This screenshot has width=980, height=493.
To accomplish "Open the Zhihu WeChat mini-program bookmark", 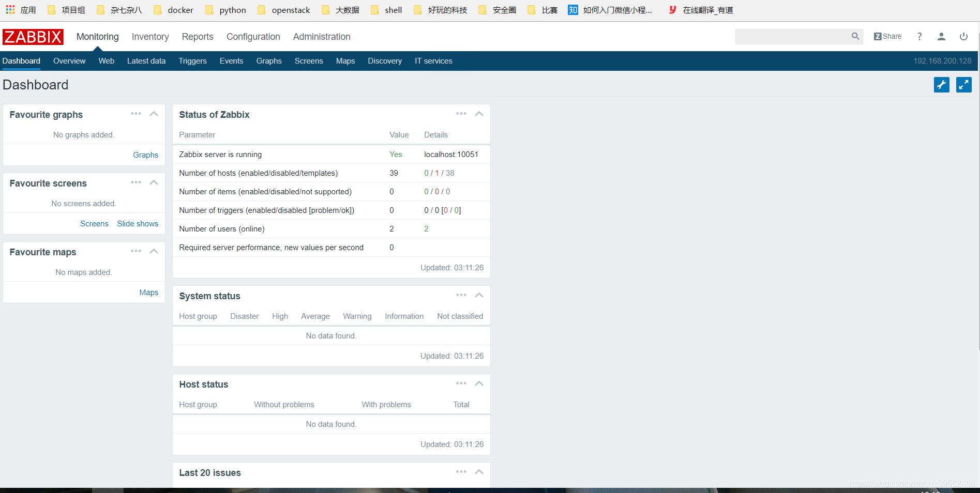I will [x=610, y=10].
